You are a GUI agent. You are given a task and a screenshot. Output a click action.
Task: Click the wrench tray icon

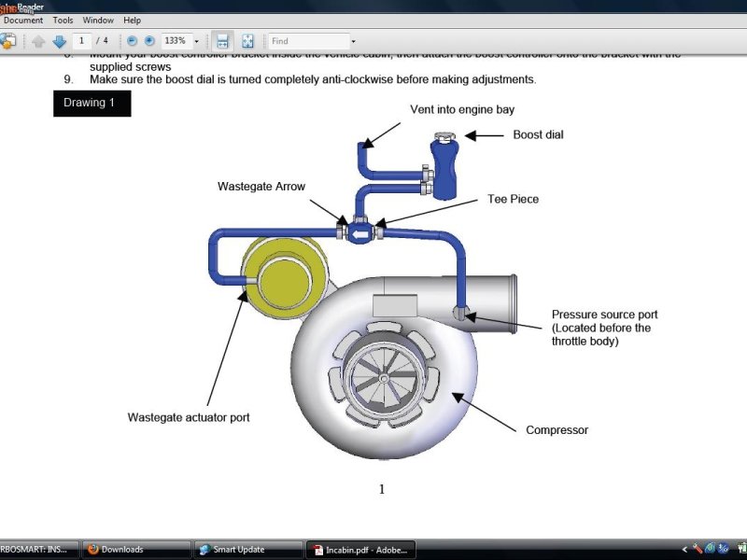(x=698, y=549)
